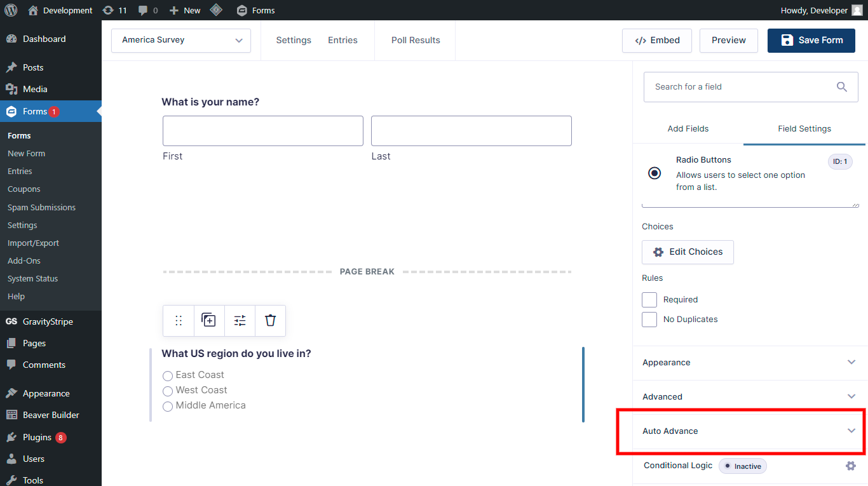The height and width of the screenshot is (486, 868).
Task: Open the America Survey form dropdown
Action: [x=181, y=40]
